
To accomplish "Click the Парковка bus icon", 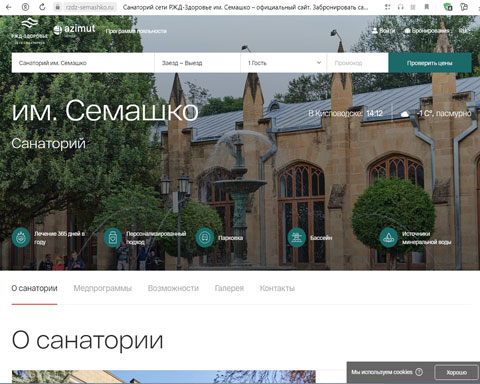I will pyautogui.click(x=205, y=238).
